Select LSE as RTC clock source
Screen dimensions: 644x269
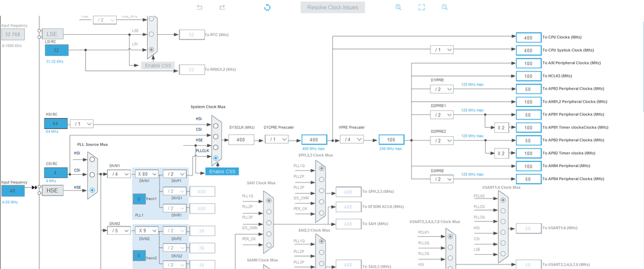point(152,34)
